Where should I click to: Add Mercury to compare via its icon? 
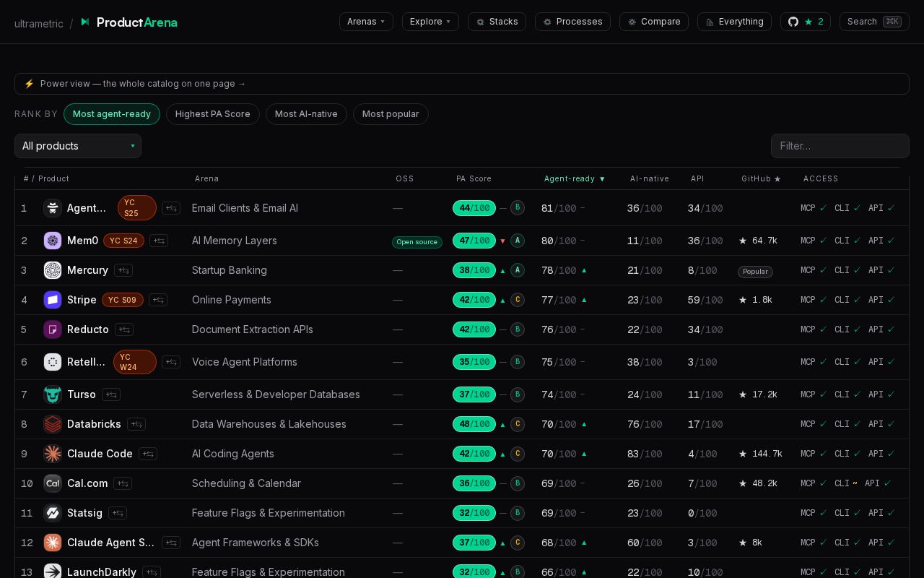123,270
